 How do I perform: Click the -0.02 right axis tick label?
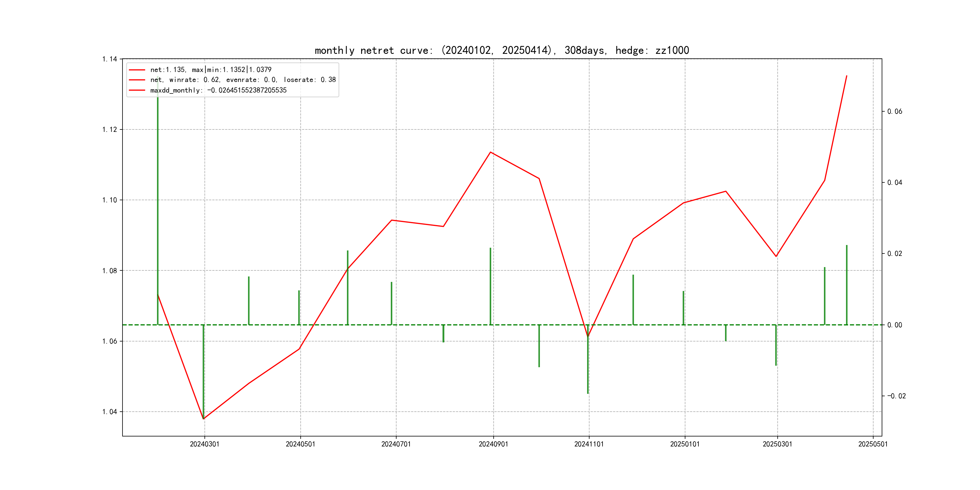click(x=896, y=396)
